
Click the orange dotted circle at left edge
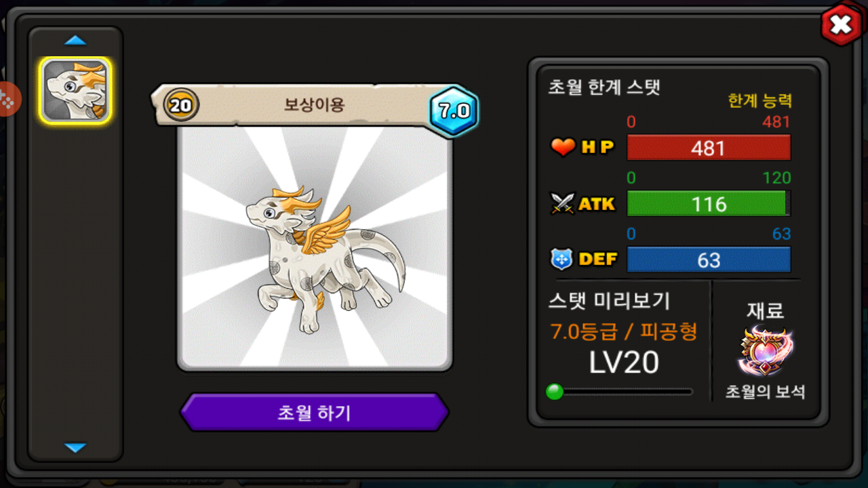tap(8, 100)
